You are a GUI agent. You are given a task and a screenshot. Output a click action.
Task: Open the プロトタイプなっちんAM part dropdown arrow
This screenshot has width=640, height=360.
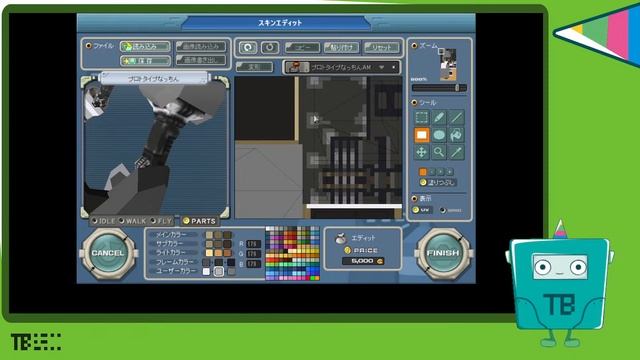click(x=382, y=67)
